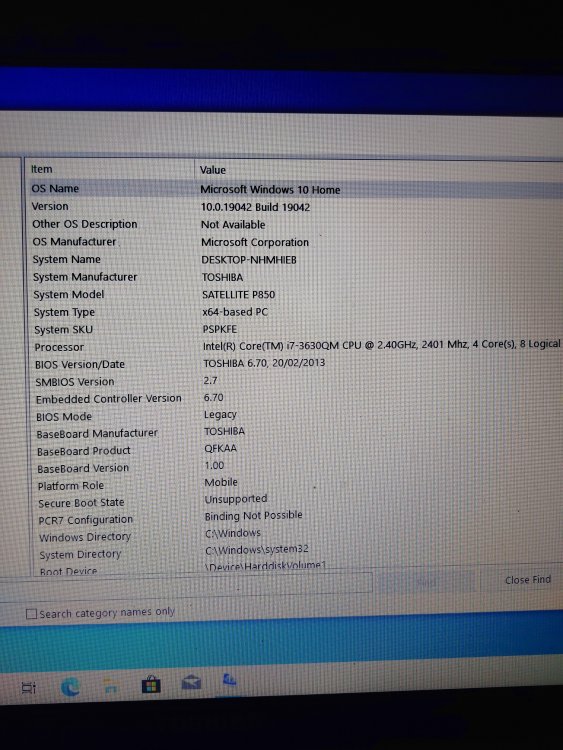Select the System Manufacturer row

click(x=85, y=277)
